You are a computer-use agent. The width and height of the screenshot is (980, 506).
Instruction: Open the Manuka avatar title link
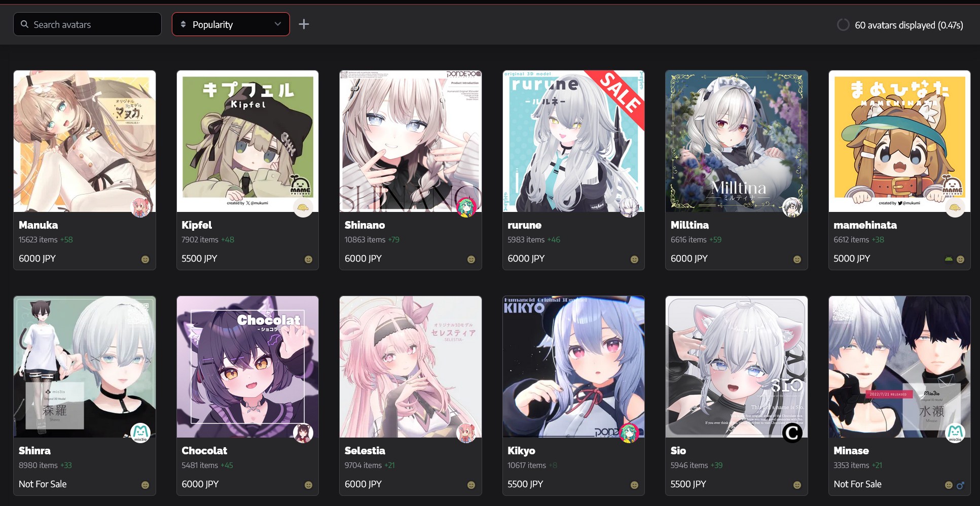(39, 225)
